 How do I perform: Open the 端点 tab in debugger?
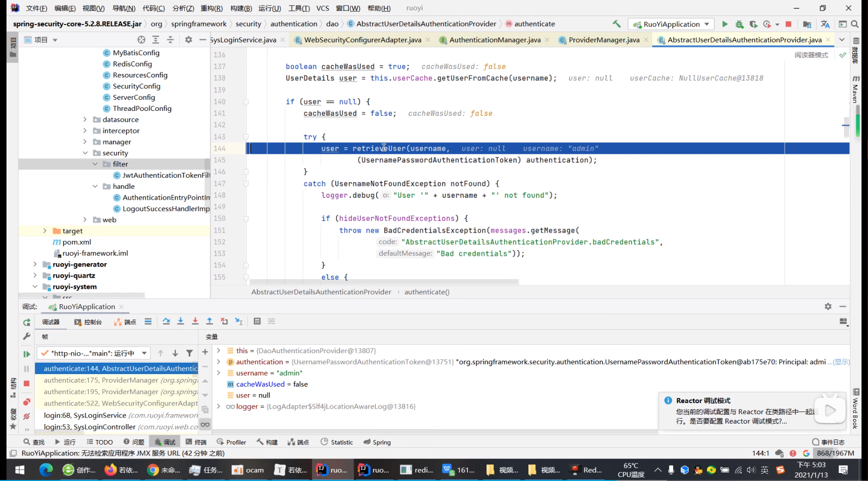(x=125, y=322)
